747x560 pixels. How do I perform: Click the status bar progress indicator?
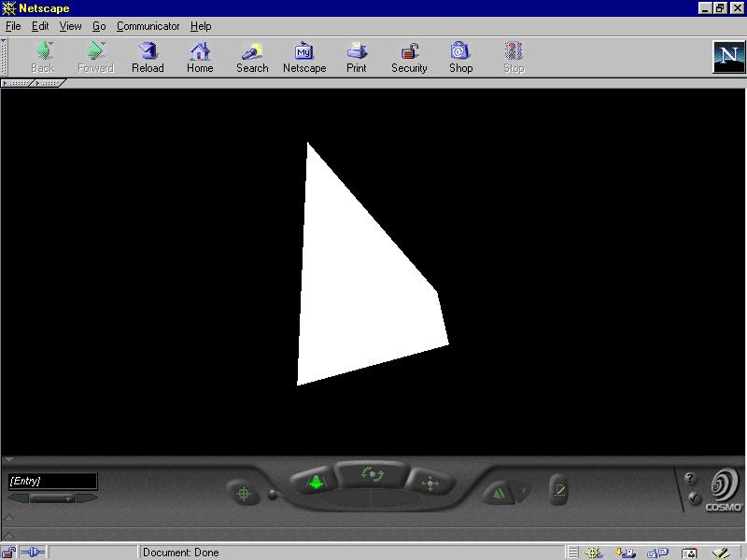[93, 553]
